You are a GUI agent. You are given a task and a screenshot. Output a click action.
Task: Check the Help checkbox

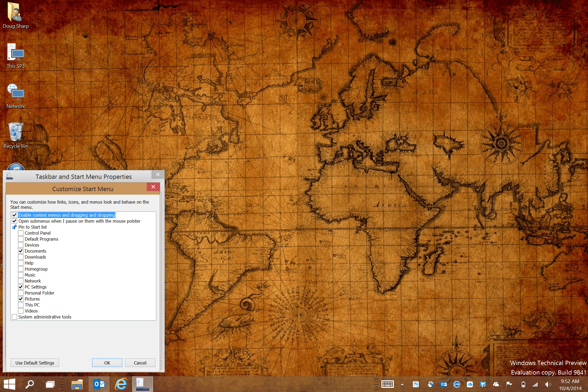point(21,263)
